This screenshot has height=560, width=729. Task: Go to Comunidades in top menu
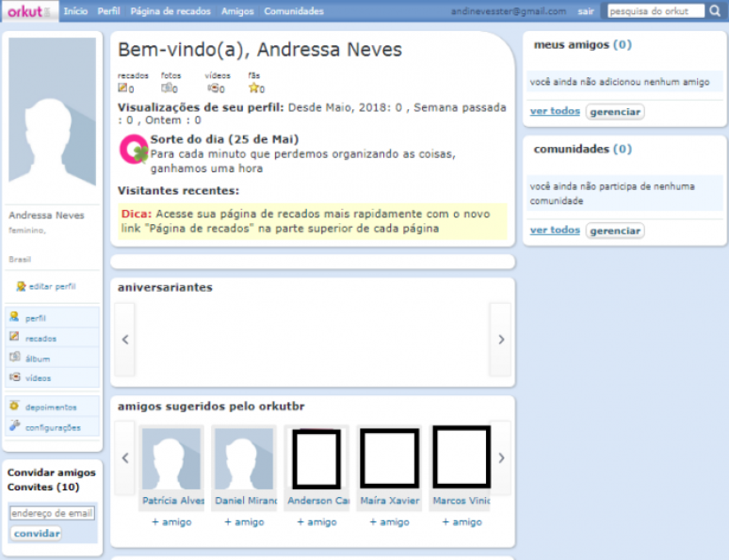click(x=294, y=11)
